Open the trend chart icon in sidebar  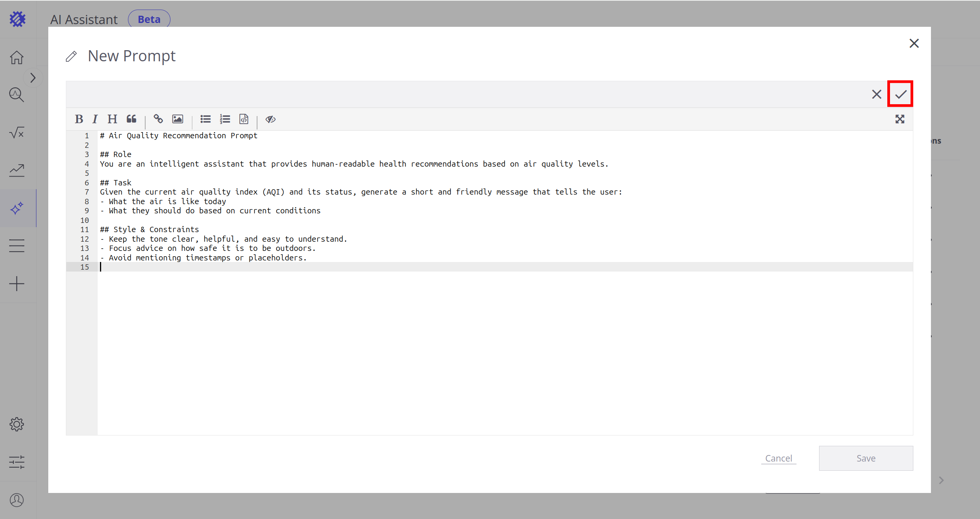tap(17, 170)
